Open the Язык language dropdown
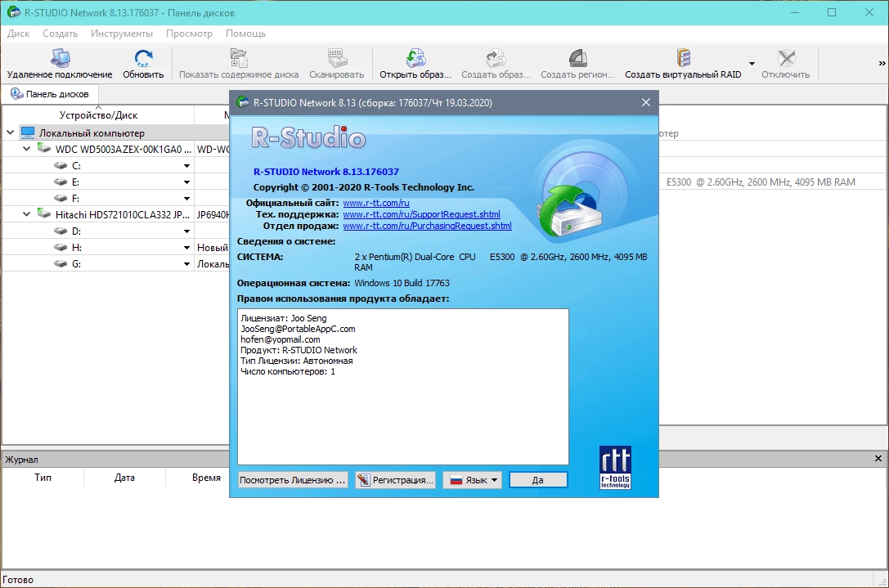This screenshot has width=889, height=588. 472,480
